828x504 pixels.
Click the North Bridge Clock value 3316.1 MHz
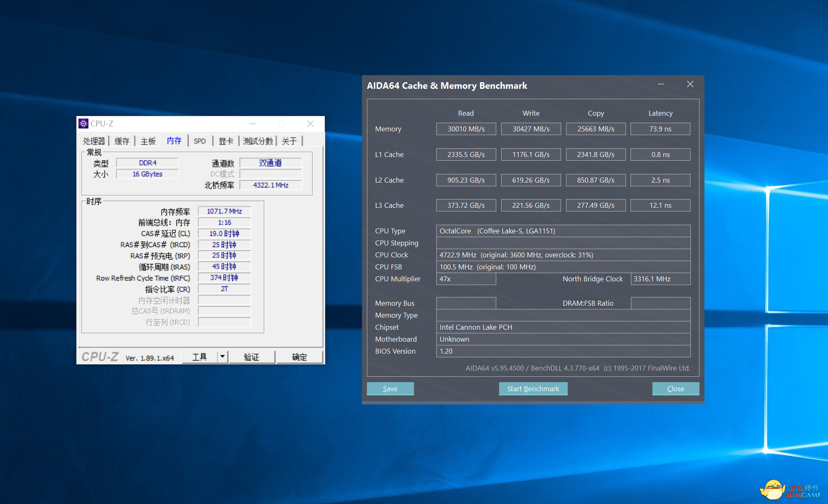coord(660,279)
